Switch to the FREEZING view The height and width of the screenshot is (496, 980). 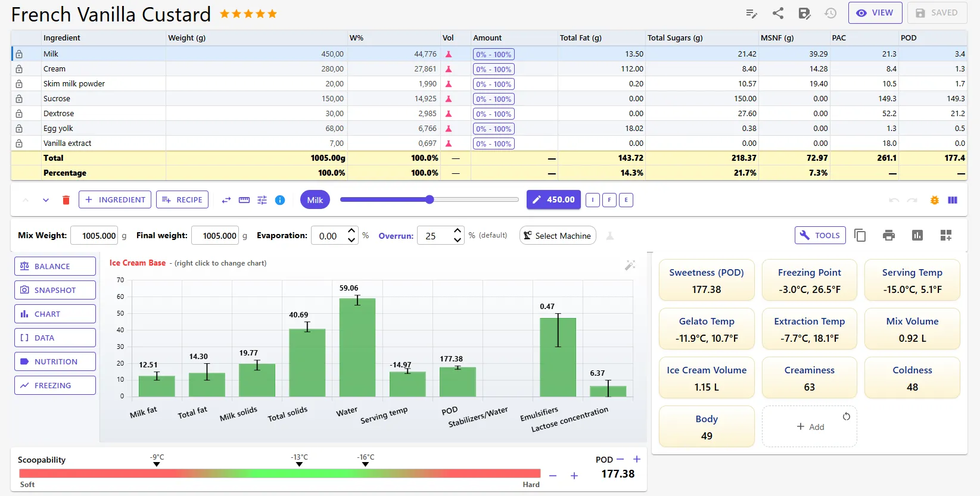(x=55, y=385)
